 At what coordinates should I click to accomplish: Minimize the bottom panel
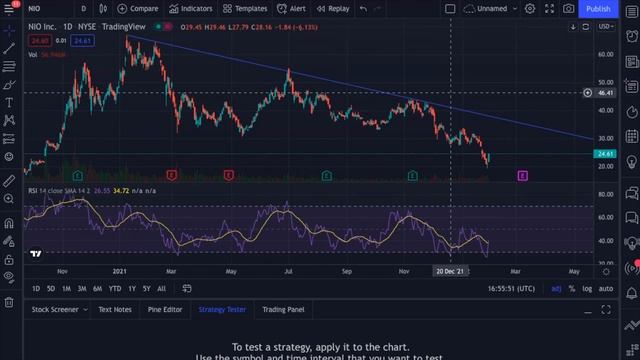coord(587,311)
